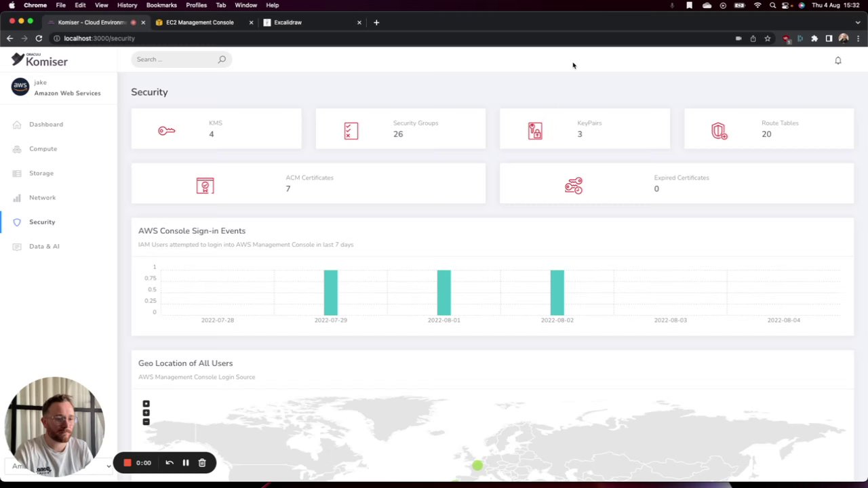This screenshot has height=488, width=868.
Task: Click the KMS key icon
Action: click(x=166, y=130)
